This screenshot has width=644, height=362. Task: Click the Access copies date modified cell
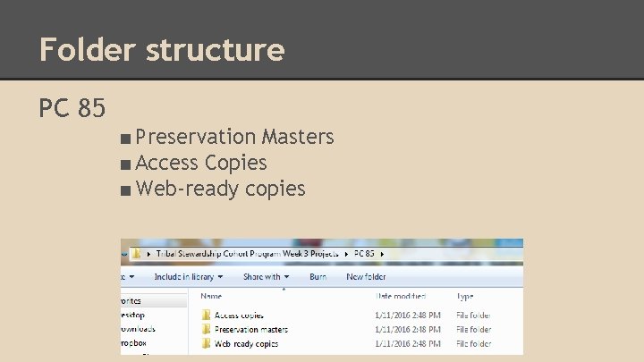(x=408, y=316)
